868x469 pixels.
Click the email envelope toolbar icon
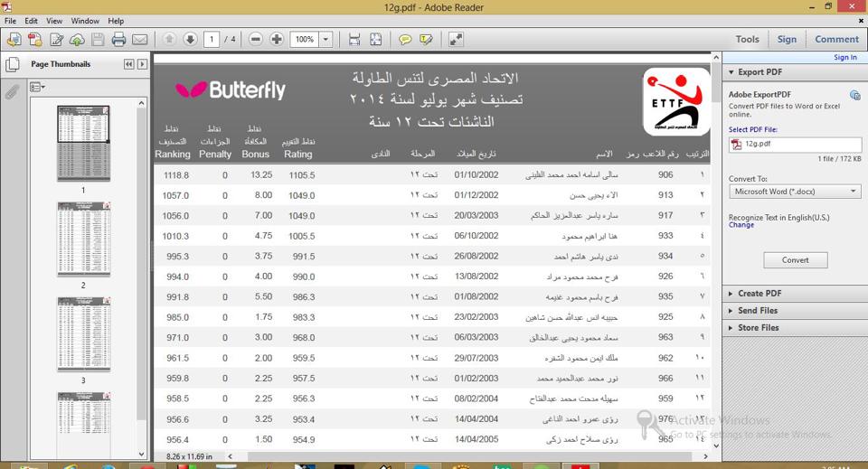pyautogui.click(x=139, y=39)
